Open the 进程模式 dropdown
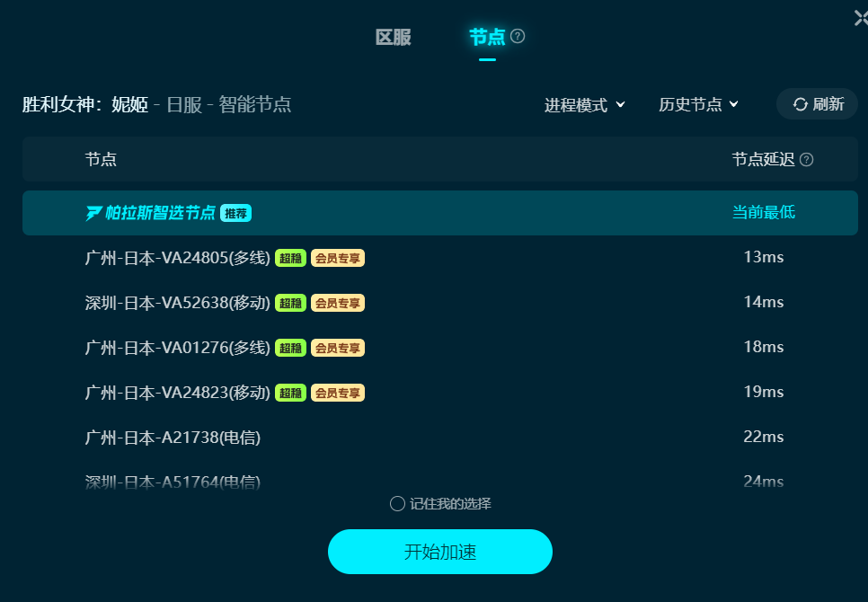 pyautogui.click(x=585, y=104)
